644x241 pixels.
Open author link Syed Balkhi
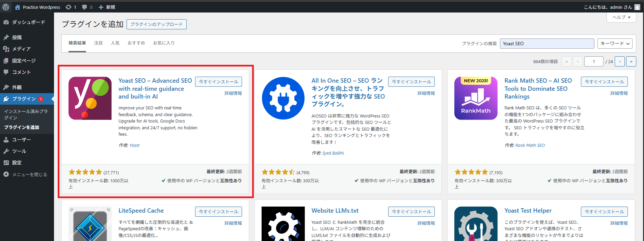[333, 153]
